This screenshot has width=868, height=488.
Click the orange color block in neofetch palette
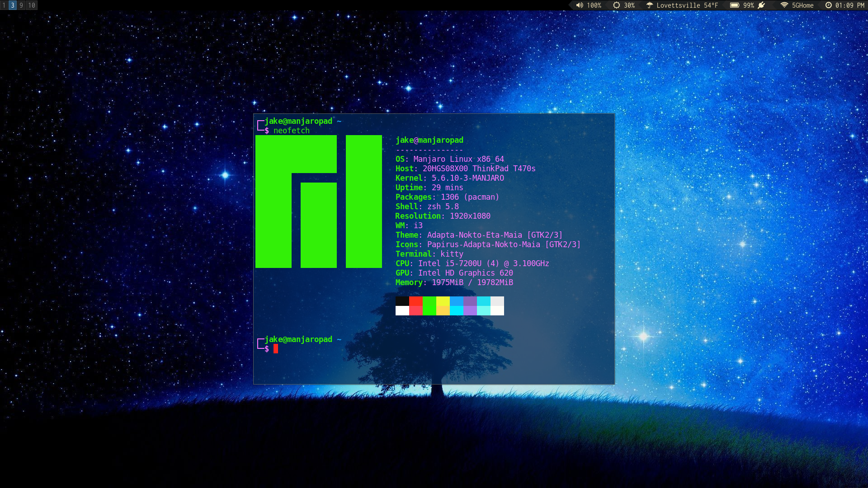point(443,310)
